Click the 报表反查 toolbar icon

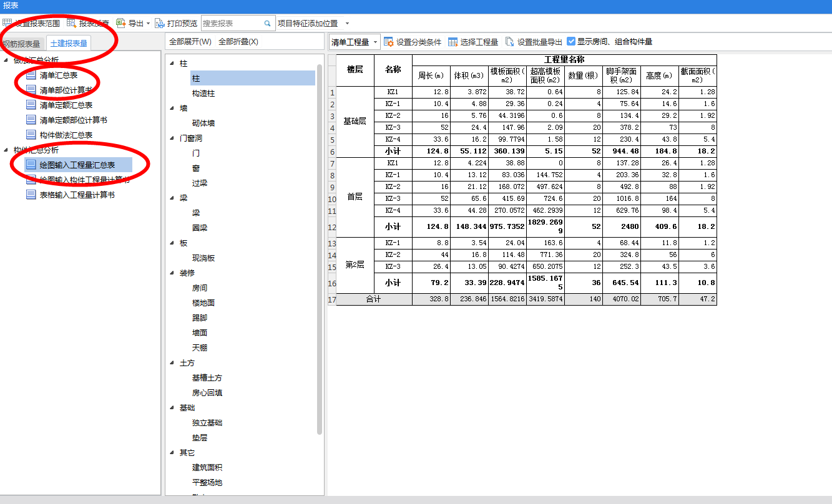tap(72, 23)
